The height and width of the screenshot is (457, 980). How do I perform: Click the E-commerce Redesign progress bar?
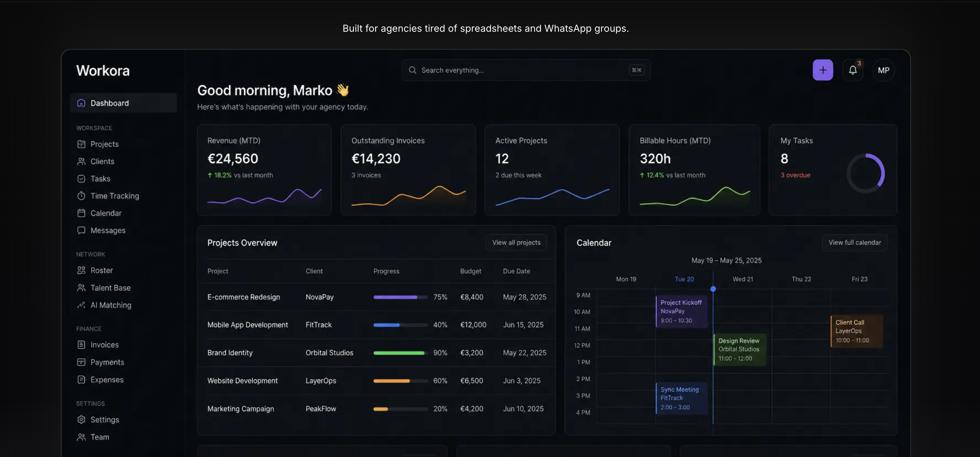[400, 297]
